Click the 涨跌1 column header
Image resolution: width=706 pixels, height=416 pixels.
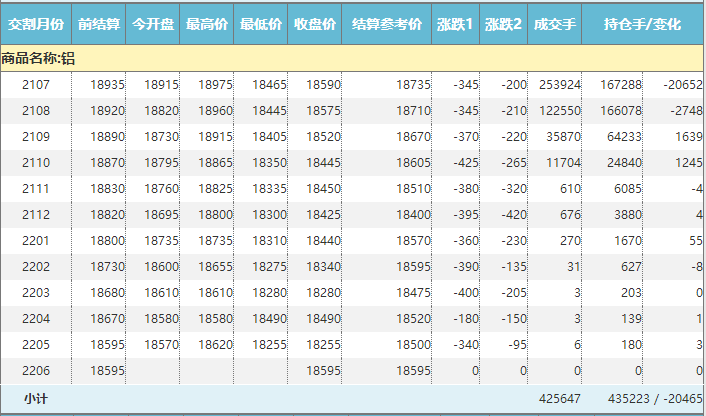(455, 23)
